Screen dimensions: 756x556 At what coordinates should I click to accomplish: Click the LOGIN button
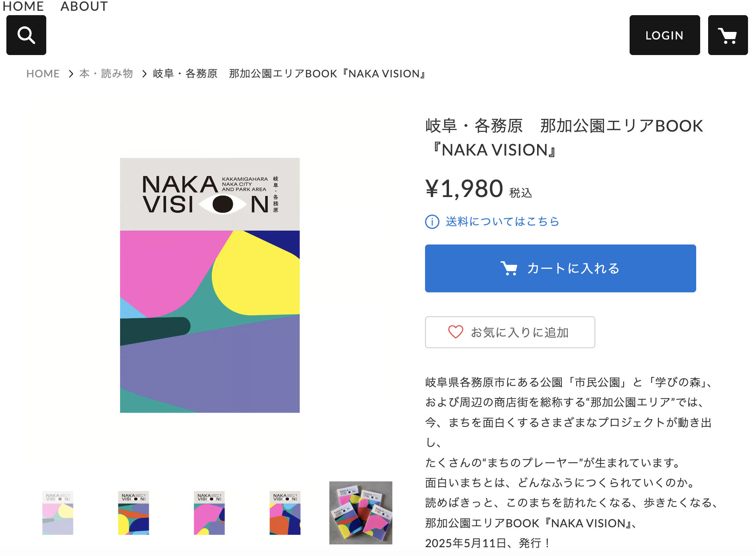coord(665,35)
